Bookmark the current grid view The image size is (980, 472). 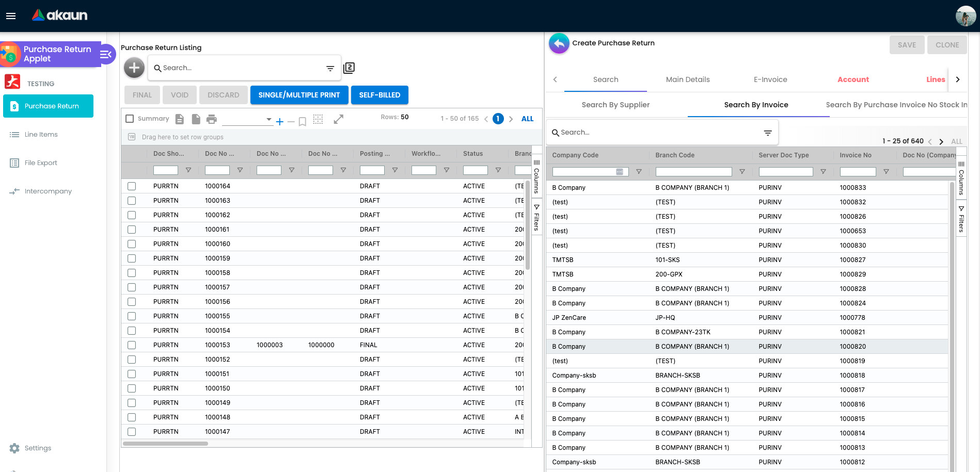(x=303, y=122)
